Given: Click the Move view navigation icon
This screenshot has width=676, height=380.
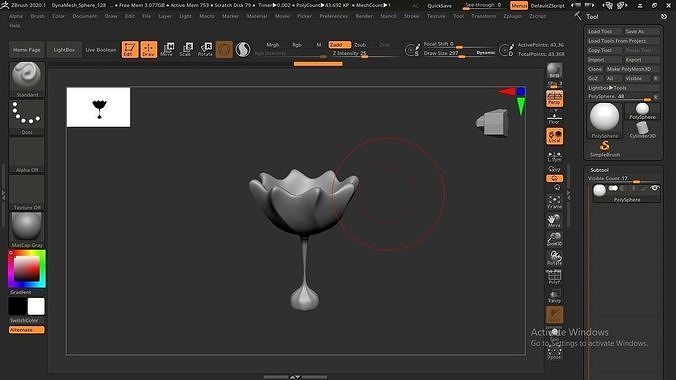Looking at the screenshot, I should click(x=554, y=220).
